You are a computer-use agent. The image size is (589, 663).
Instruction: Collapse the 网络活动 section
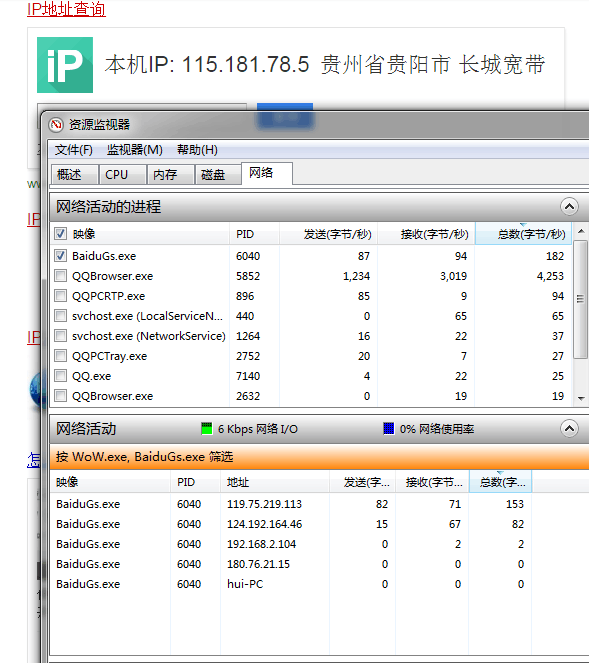pos(569,429)
